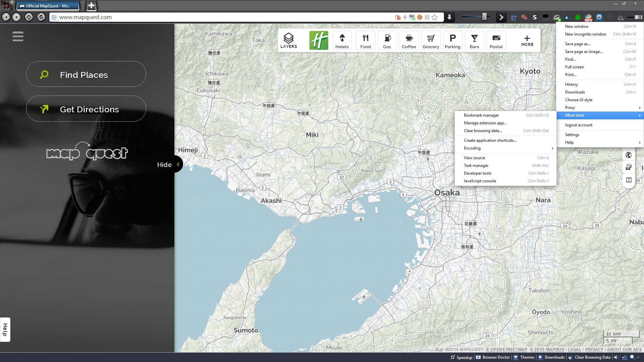Screen dimensions: 644x362
Task: Adjust the toolbar slider handle
Action: pyautogui.click(x=484, y=17)
